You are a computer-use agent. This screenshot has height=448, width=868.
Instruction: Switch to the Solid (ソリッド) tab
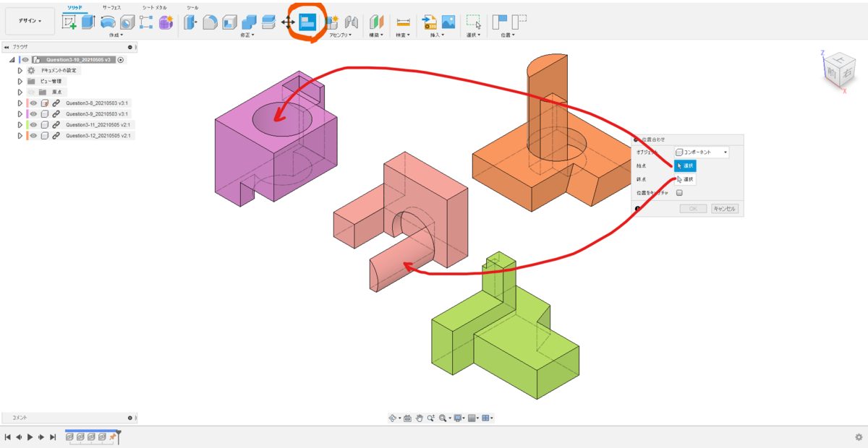click(x=75, y=7)
